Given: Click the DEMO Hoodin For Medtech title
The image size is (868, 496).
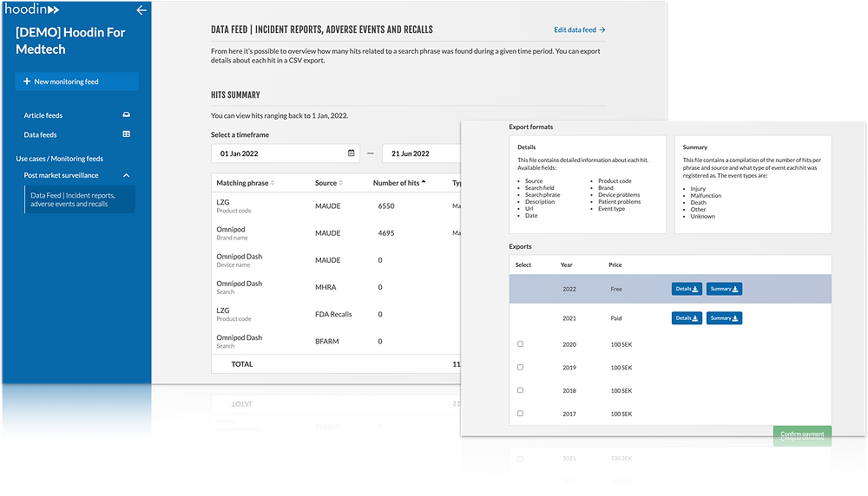Looking at the screenshot, I should (x=70, y=41).
